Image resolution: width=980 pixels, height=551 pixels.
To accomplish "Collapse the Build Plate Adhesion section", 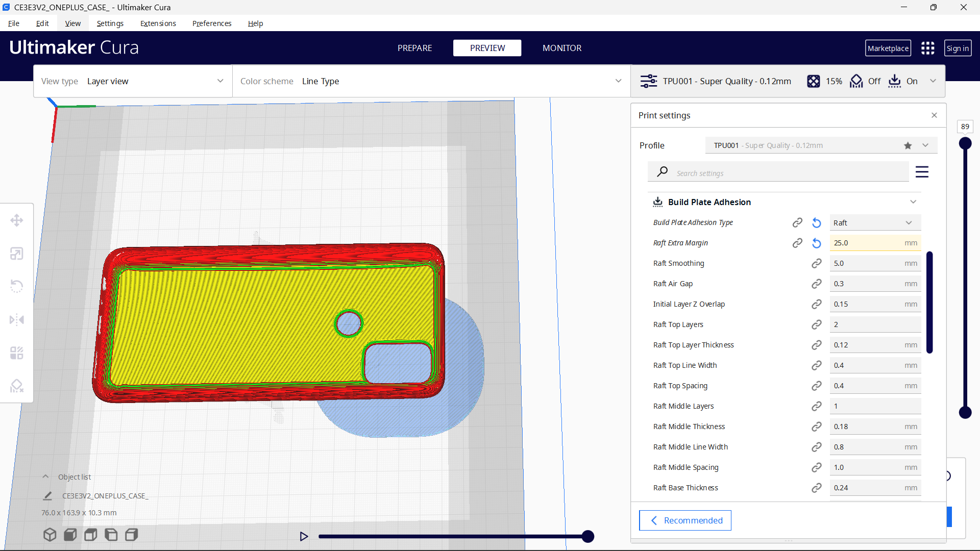I will [913, 202].
